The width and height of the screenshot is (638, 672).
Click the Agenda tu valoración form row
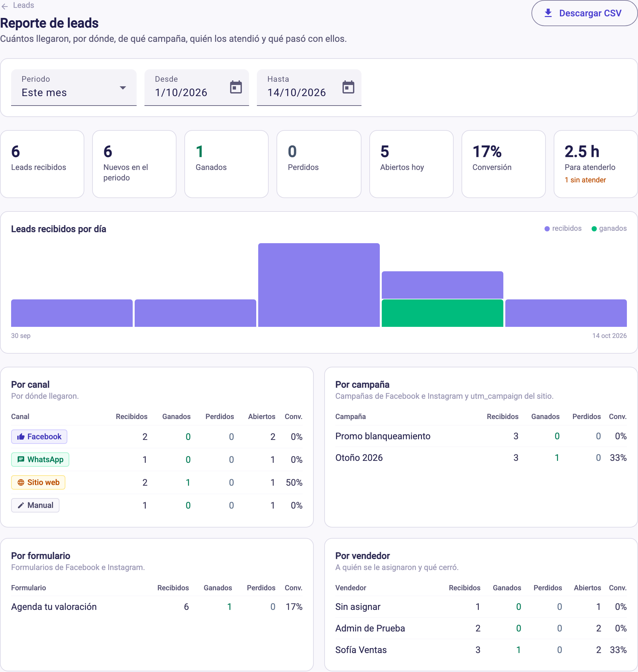click(x=157, y=607)
